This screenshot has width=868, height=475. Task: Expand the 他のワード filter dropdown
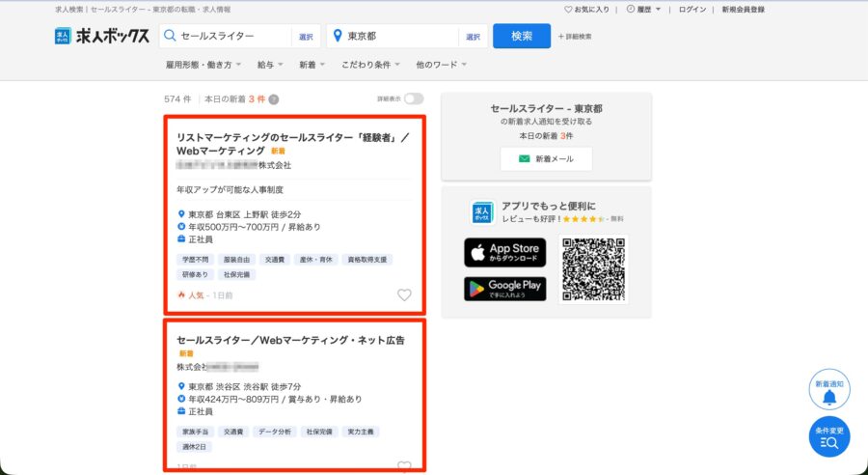(x=441, y=65)
